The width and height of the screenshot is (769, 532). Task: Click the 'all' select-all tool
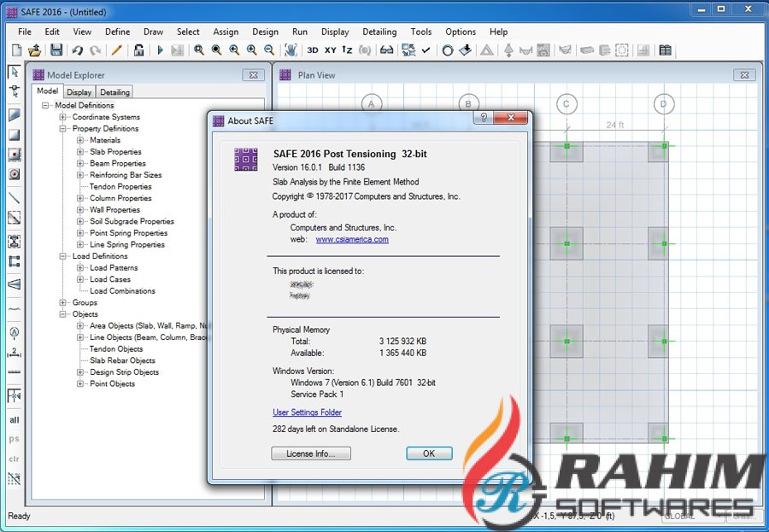(15, 420)
